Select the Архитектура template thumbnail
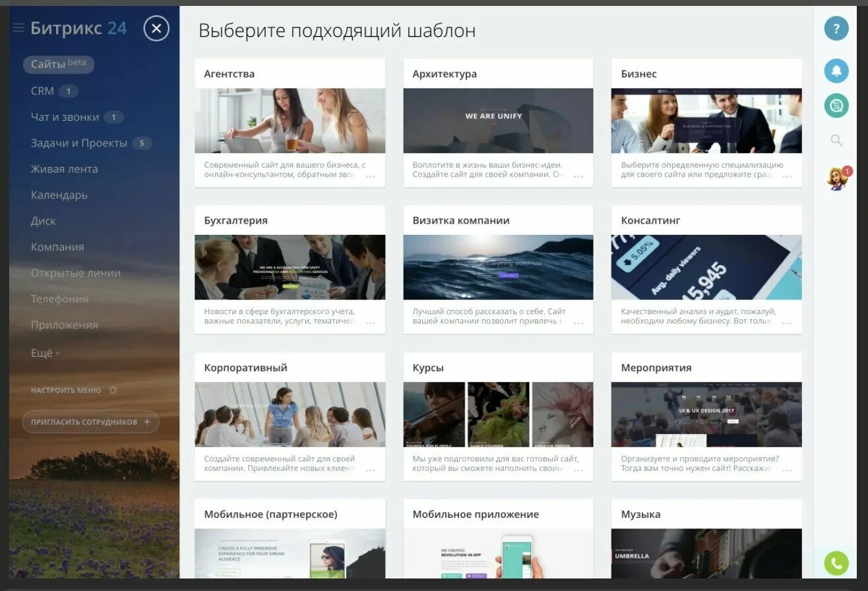868x591 pixels. [498, 121]
